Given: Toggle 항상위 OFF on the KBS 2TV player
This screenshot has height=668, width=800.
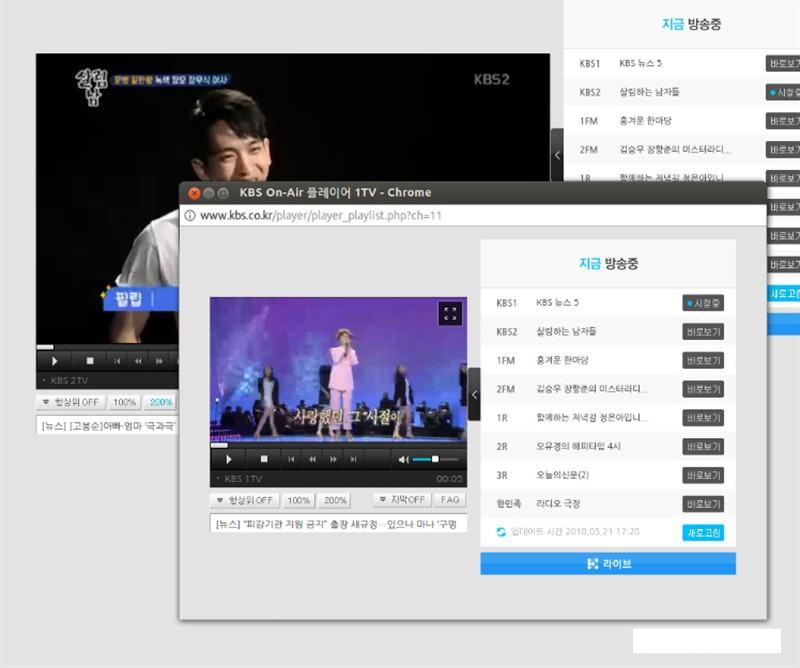Looking at the screenshot, I should click(72, 402).
